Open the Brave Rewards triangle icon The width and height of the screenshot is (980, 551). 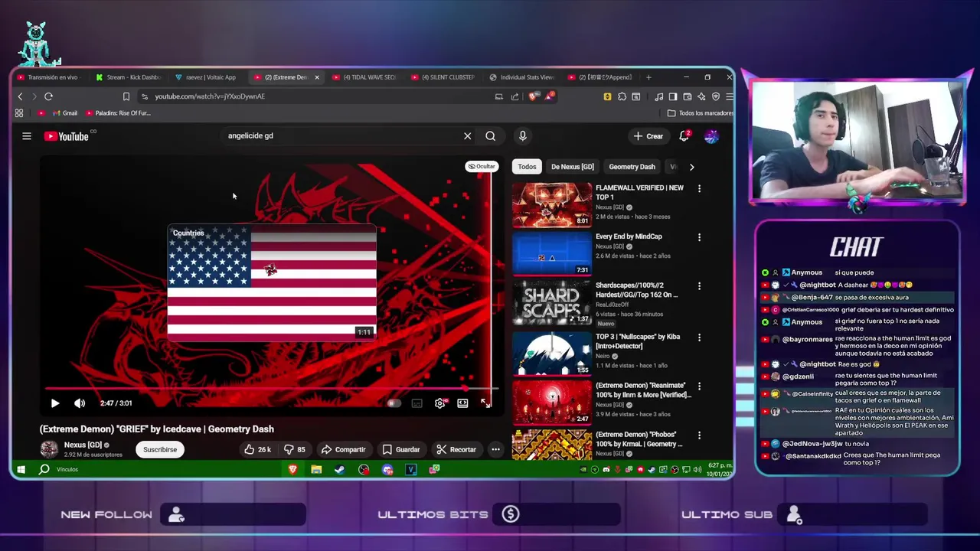point(550,96)
